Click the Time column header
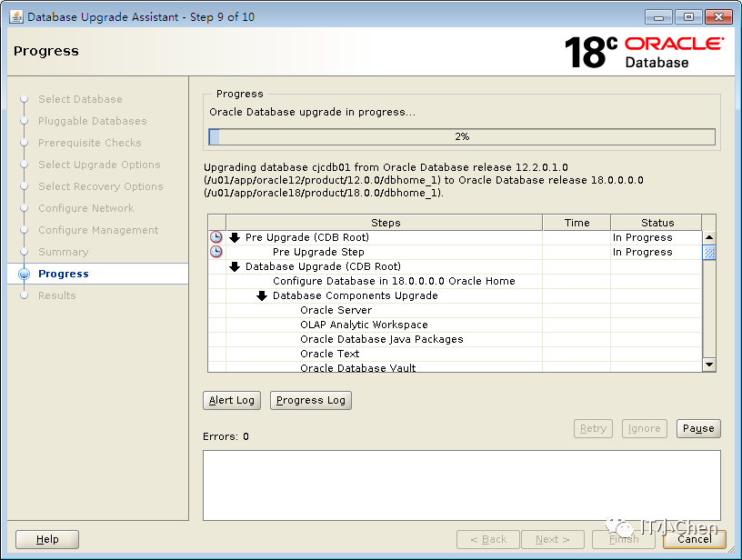Viewport: 742px width, 560px height. [577, 223]
